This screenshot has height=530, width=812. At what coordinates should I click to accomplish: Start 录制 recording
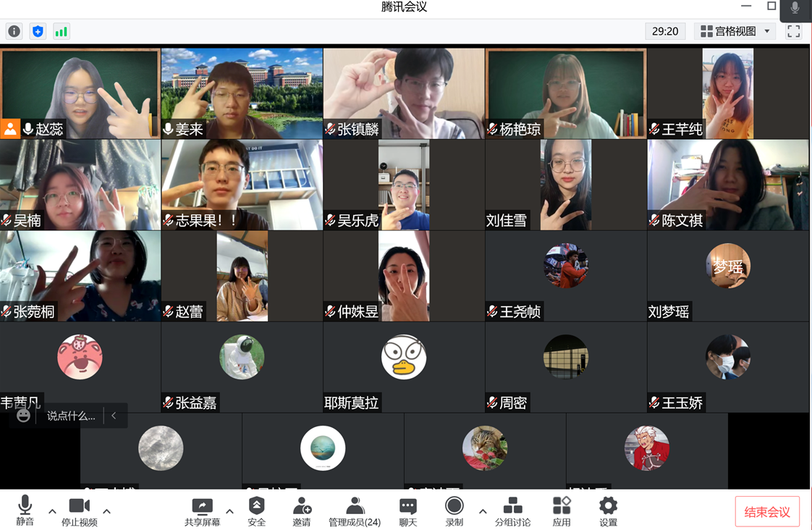pos(454,511)
